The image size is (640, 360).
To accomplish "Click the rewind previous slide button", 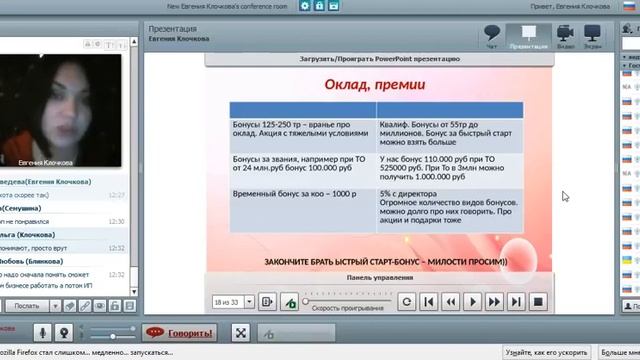I will (451, 302).
